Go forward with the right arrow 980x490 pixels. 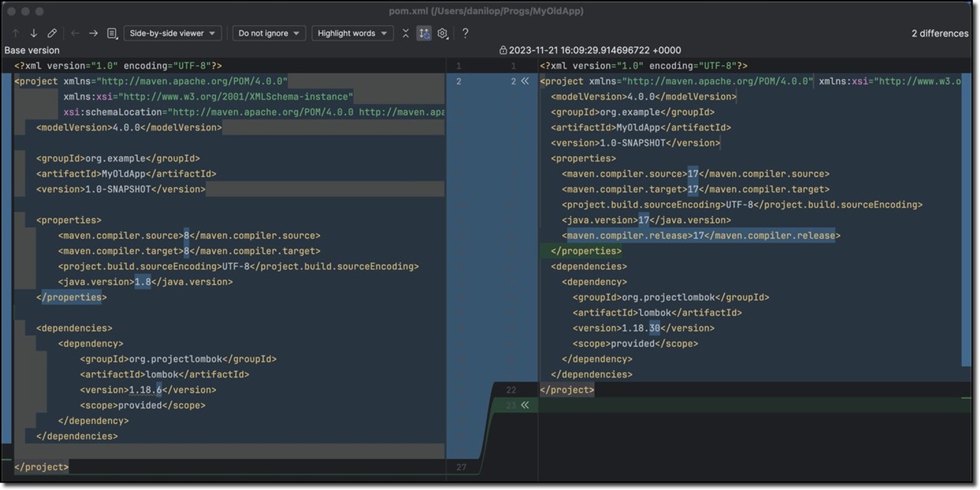coord(93,34)
